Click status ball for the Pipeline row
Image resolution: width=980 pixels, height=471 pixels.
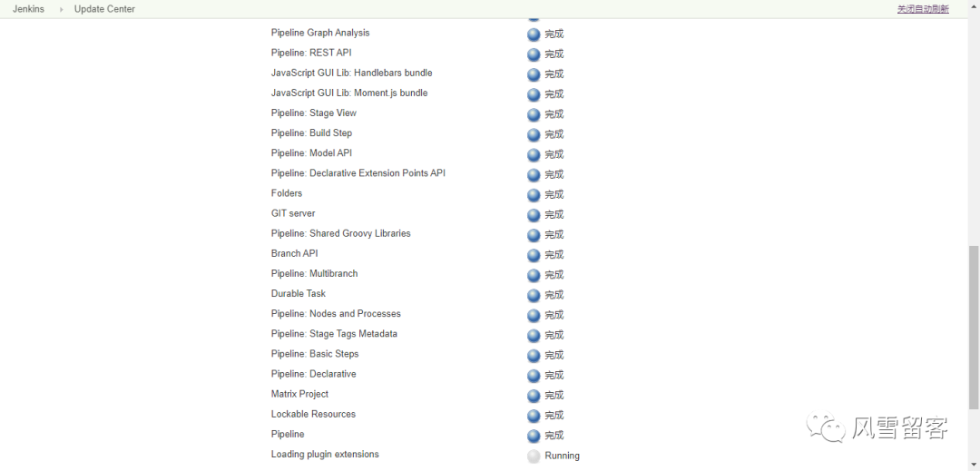(534, 436)
